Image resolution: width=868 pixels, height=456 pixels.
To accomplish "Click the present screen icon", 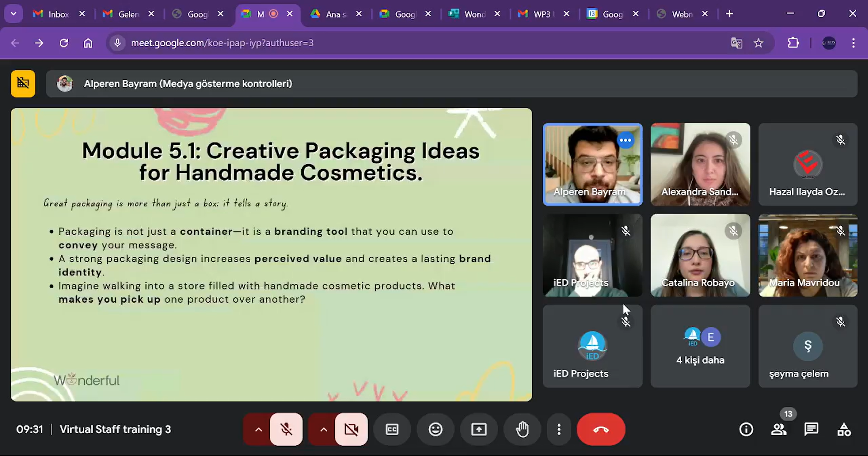I will 479,429.
